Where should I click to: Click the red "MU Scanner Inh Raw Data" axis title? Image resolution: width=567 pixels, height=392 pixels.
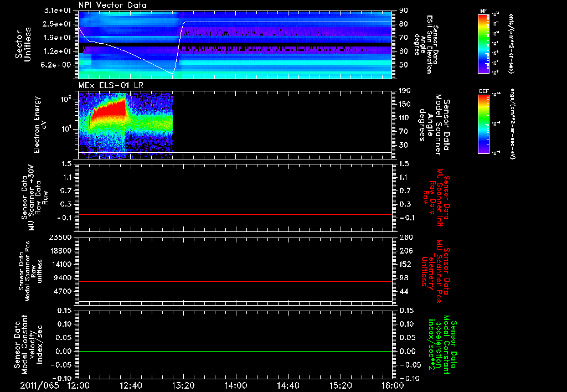tap(436, 198)
